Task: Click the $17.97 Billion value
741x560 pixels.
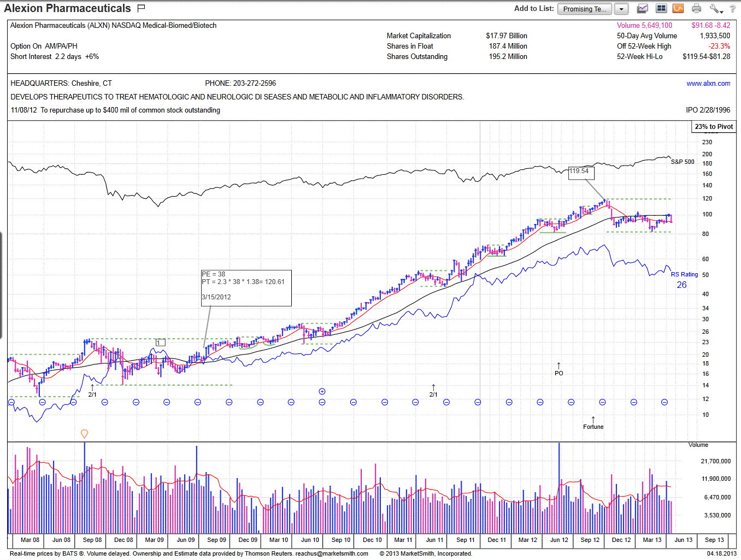Action: point(507,36)
